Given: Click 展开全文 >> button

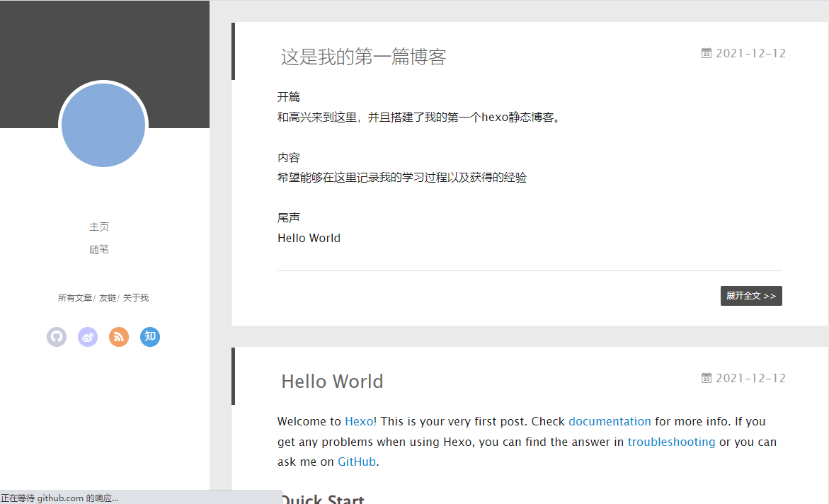Looking at the screenshot, I should tap(751, 296).
